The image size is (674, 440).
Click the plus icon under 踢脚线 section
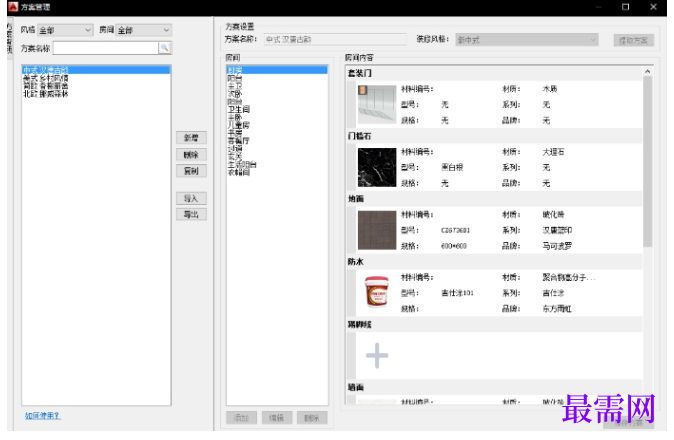[377, 356]
